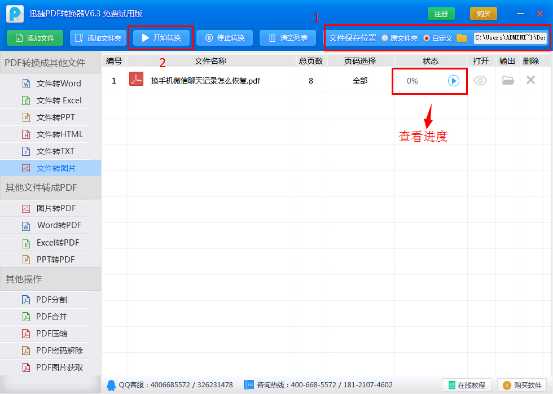The height and width of the screenshot is (394, 553).
Task: Select PDF分割 (split) in sidebar
Action: pos(51,300)
